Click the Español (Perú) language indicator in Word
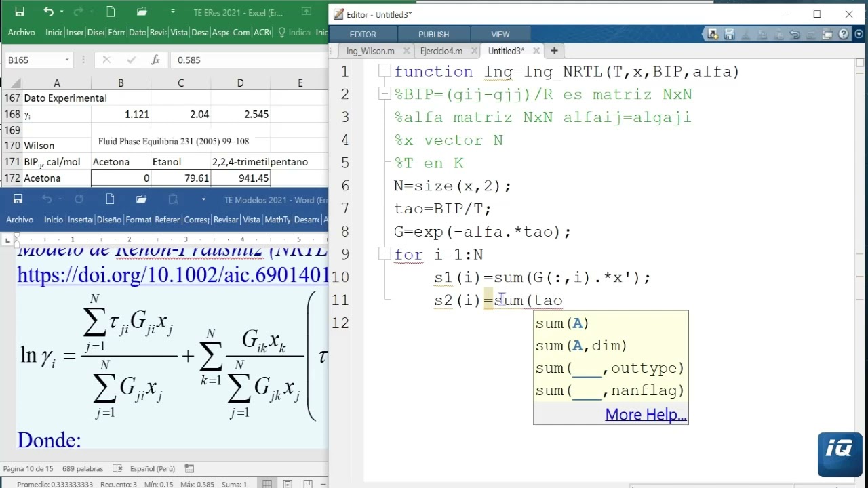The height and width of the screenshot is (488, 868). click(x=152, y=468)
